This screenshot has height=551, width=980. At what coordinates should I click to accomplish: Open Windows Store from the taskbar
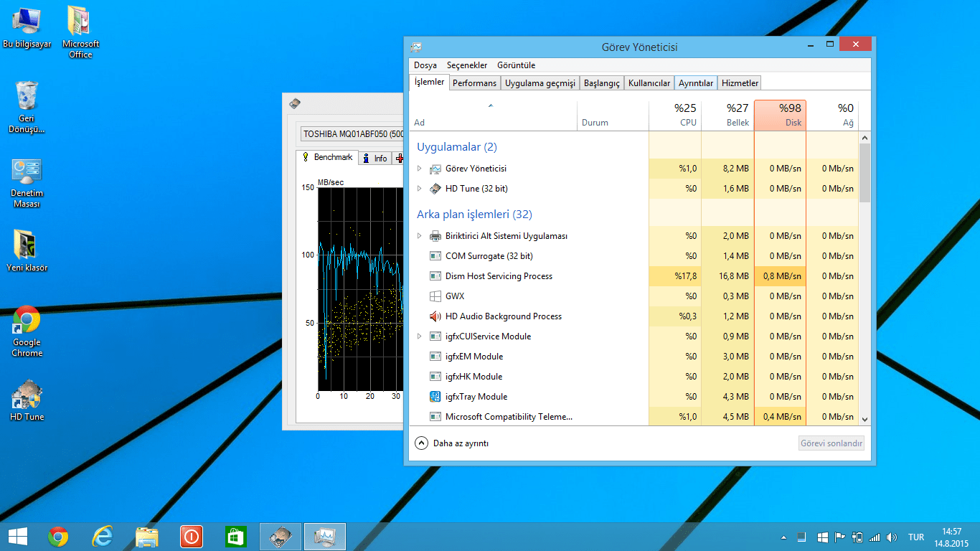236,536
